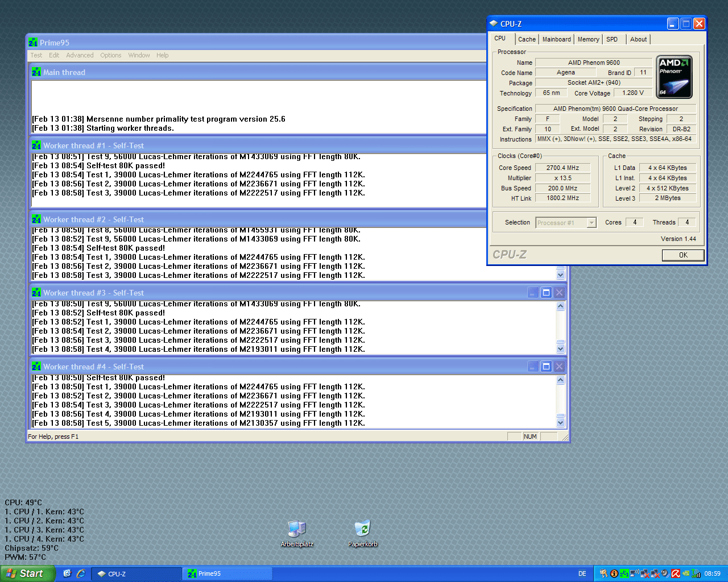Viewport: 728px width, 582px height.
Task: Click the Core Voltage 1.280 V value
Action: tap(633, 93)
